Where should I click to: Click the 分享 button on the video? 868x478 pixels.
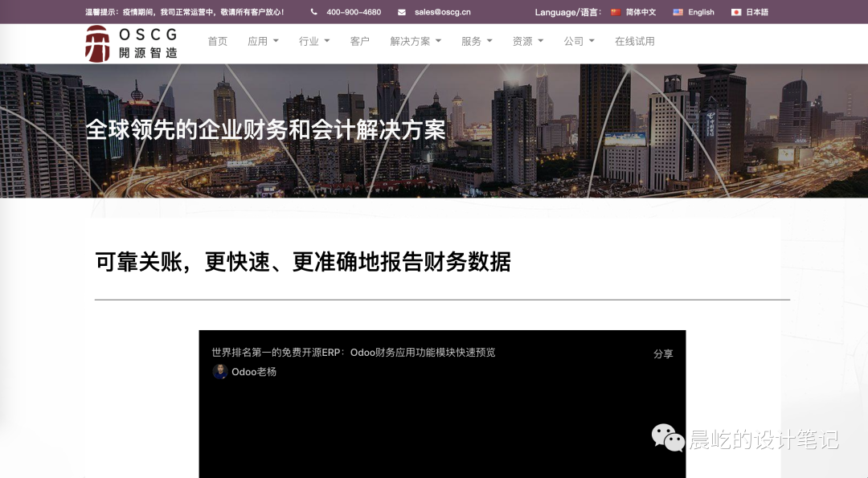tap(662, 353)
